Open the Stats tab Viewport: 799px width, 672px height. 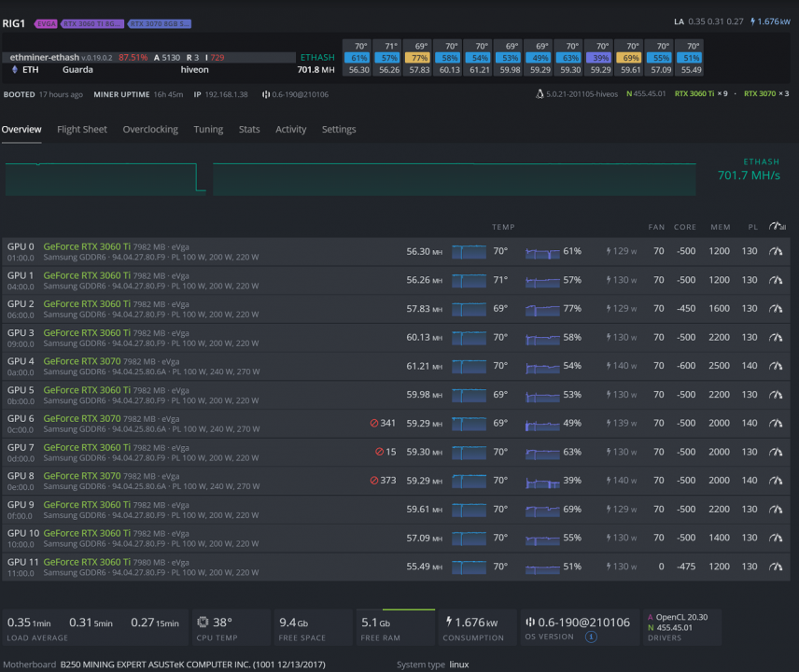click(x=249, y=130)
